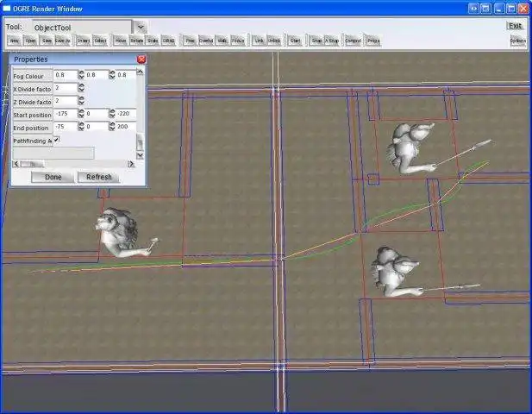Click the X Divide factor spinner
Image resolution: width=532 pixels, height=414 pixels.
tap(81, 88)
